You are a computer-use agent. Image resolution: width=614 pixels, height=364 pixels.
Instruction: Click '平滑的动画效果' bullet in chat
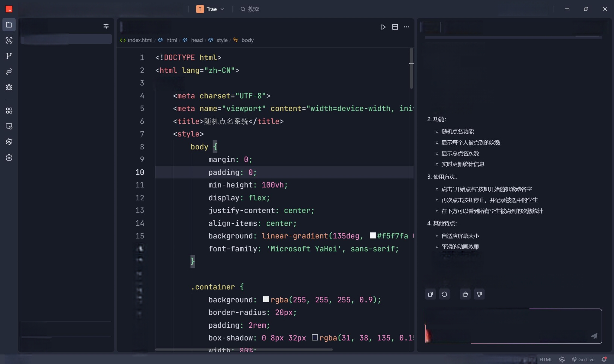tap(460, 247)
